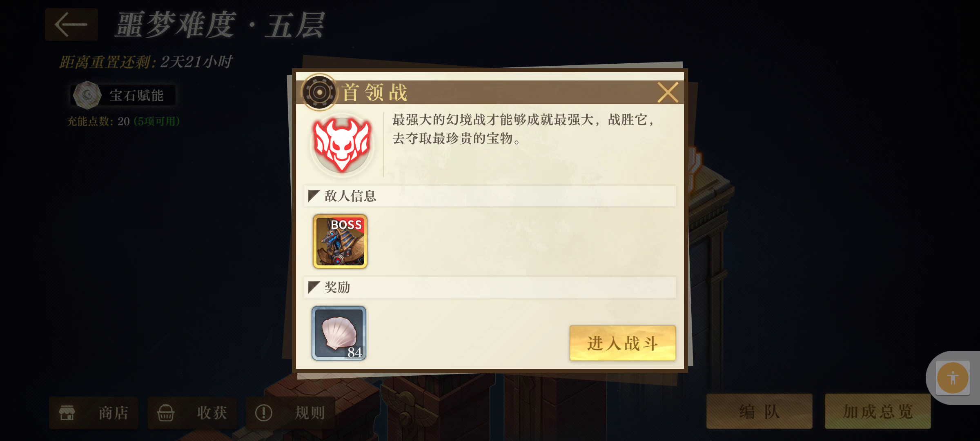
Task: Open the BOSS enemy portrait
Action: point(340,241)
